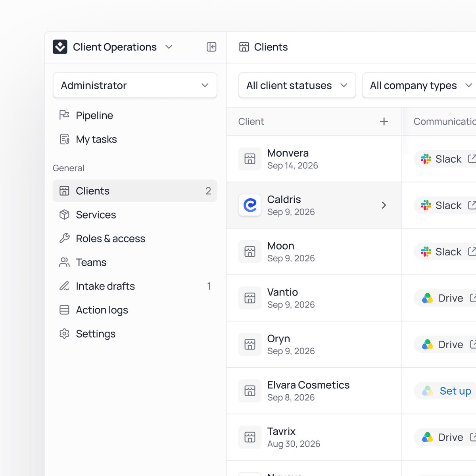Screen dimensions: 476x476
Task: Click the Oryn placeholder logo icon
Action: click(x=250, y=344)
